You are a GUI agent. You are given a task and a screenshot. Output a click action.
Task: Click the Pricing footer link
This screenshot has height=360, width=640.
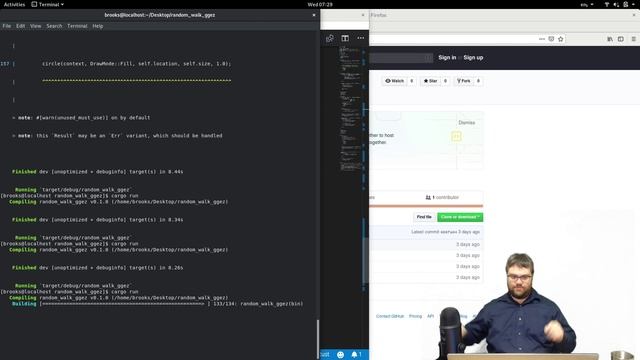pos(416,316)
